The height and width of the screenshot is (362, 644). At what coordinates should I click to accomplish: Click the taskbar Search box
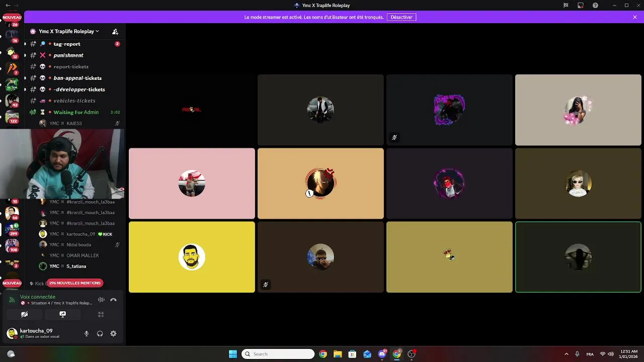point(278,354)
